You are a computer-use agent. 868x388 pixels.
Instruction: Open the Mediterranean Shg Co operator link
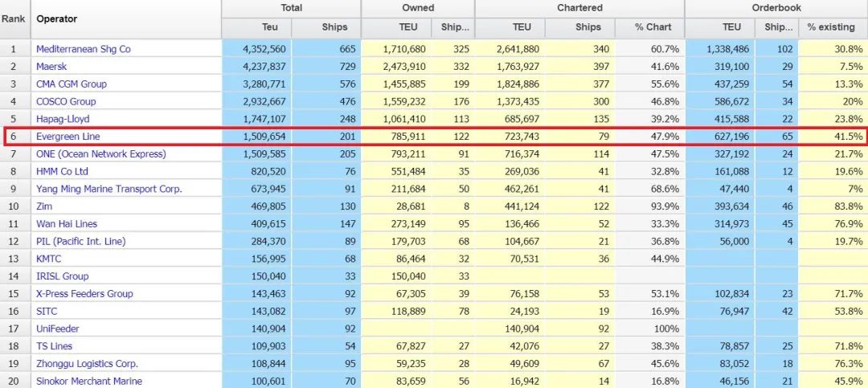(83, 49)
